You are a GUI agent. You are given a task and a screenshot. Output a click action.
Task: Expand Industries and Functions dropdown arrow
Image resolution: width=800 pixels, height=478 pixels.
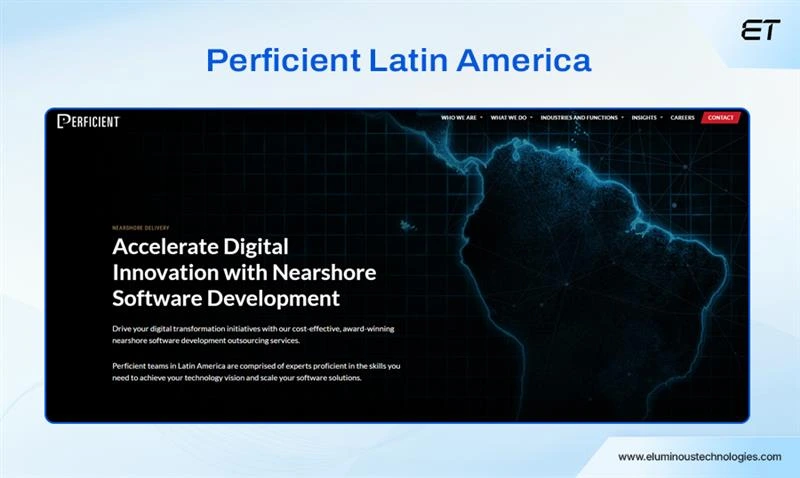[x=622, y=118]
